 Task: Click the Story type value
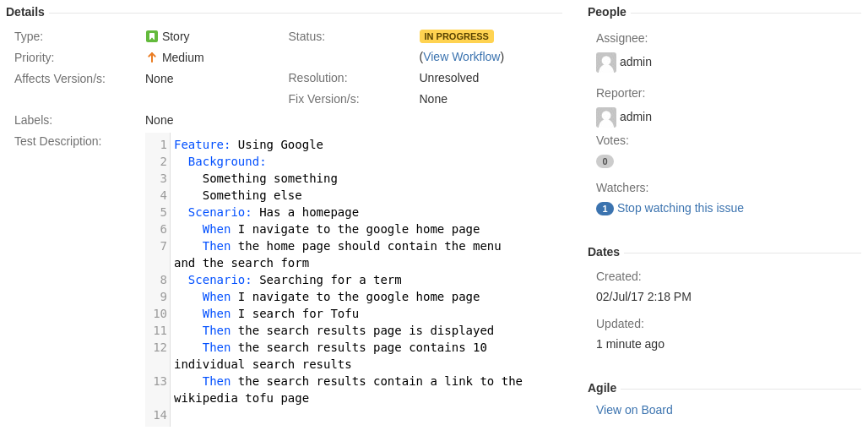coord(176,36)
